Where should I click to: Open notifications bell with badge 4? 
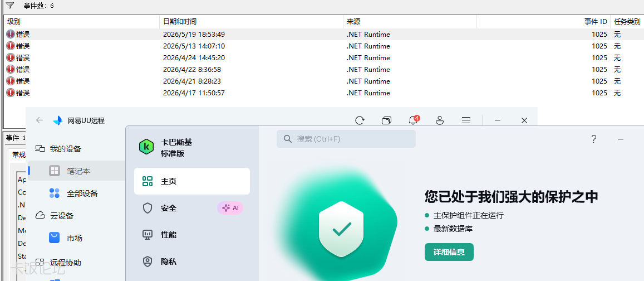pyautogui.click(x=414, y=120)
